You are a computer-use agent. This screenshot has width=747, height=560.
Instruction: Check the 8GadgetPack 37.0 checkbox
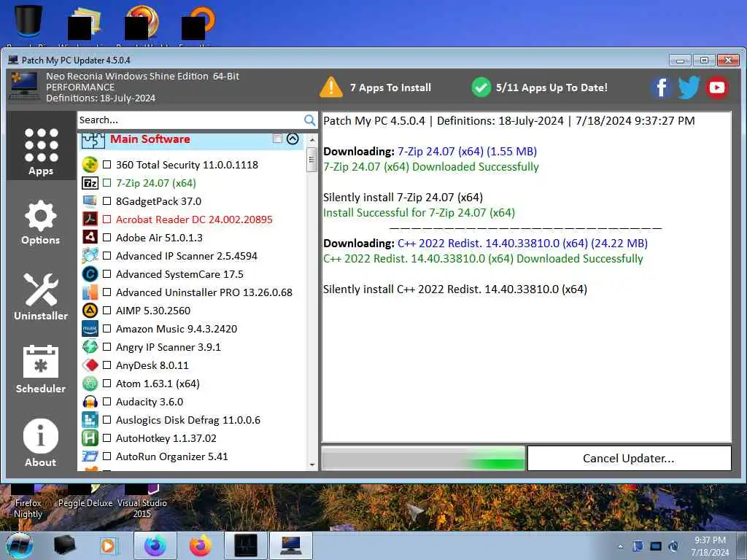click(x=107, y=201)
